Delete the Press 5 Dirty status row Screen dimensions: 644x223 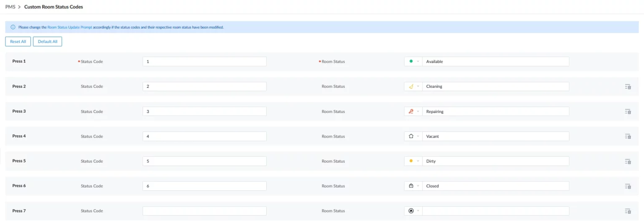628,161
